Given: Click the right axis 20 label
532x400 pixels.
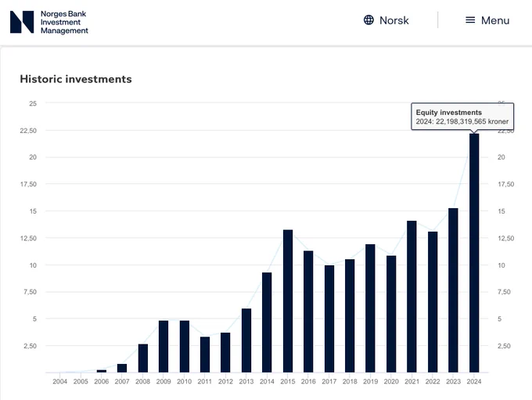Looking at the screenshot, I should [501, 157].
